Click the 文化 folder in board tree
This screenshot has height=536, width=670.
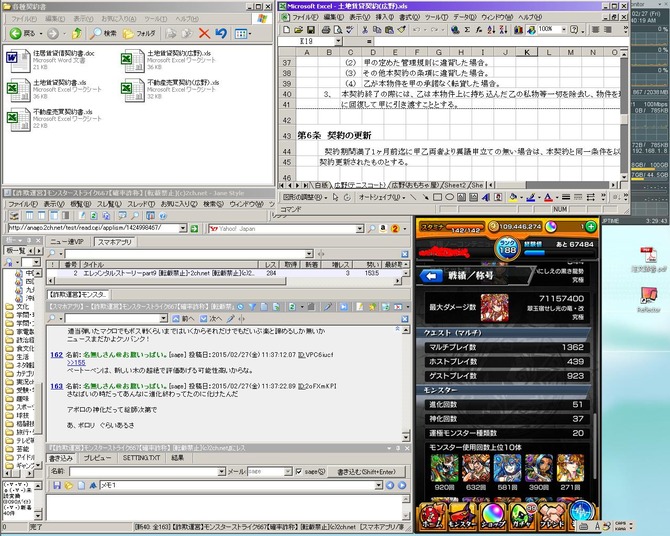(17, 306)
